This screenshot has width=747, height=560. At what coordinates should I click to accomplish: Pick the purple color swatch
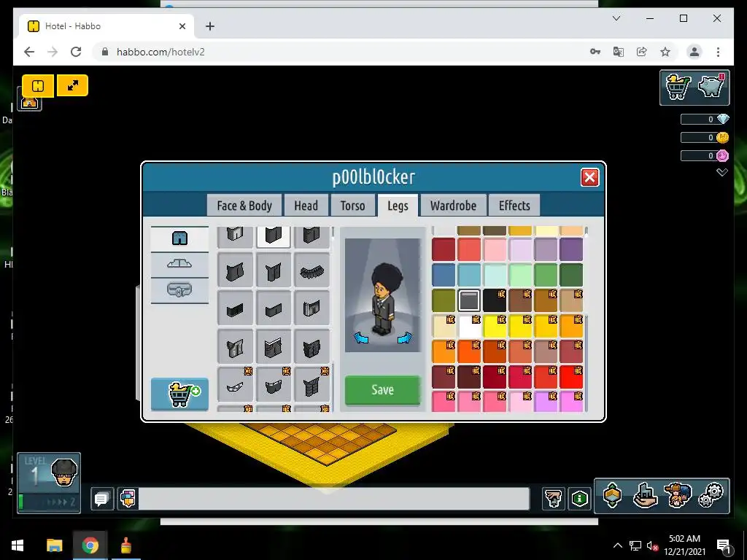[571, 249]
